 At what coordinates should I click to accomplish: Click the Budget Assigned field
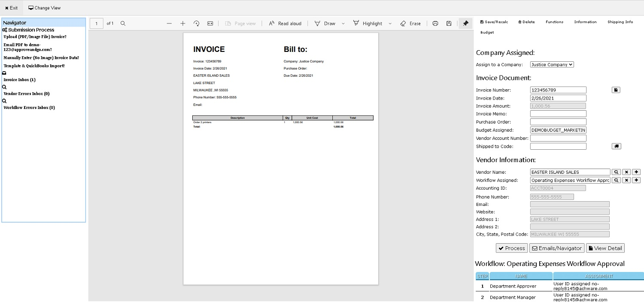(x=558, y=130)
